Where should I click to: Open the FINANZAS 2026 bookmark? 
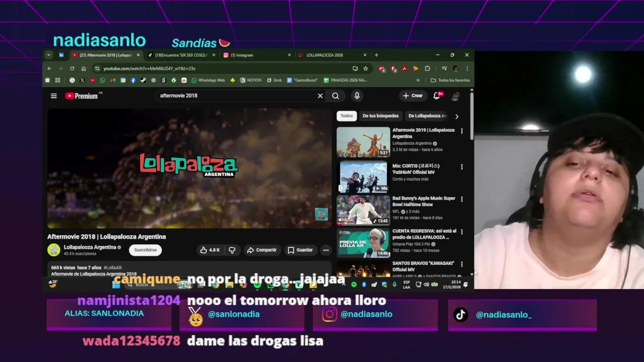345,80
